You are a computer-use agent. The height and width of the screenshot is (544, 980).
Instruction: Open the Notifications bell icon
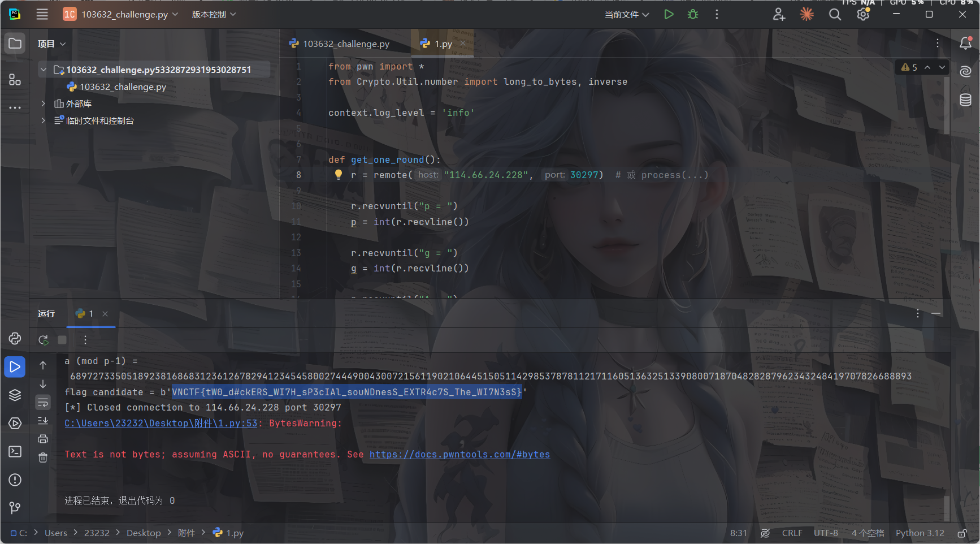[x=965, y=44]
